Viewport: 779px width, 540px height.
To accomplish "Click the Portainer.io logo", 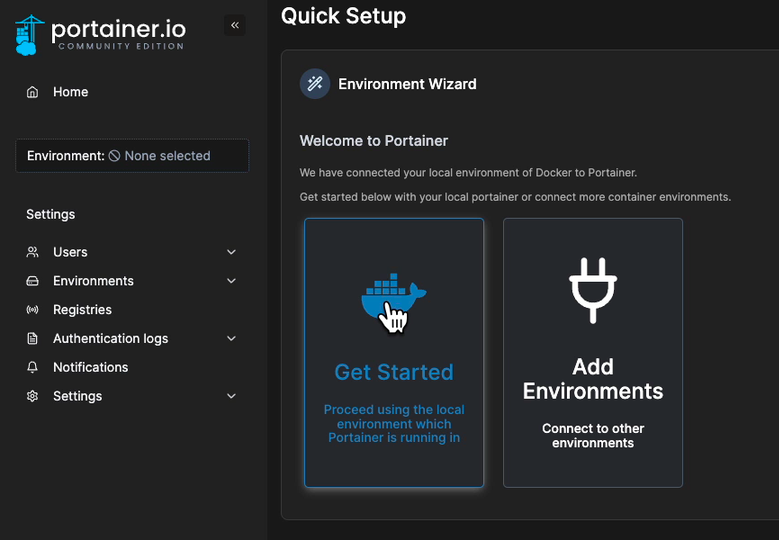I will click(x=100, y=33).
